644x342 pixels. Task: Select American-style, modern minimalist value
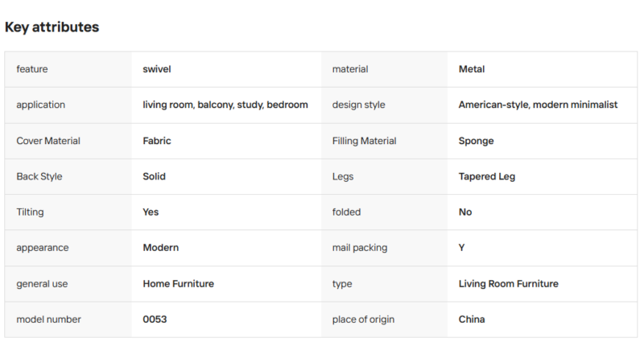point(538,105)
